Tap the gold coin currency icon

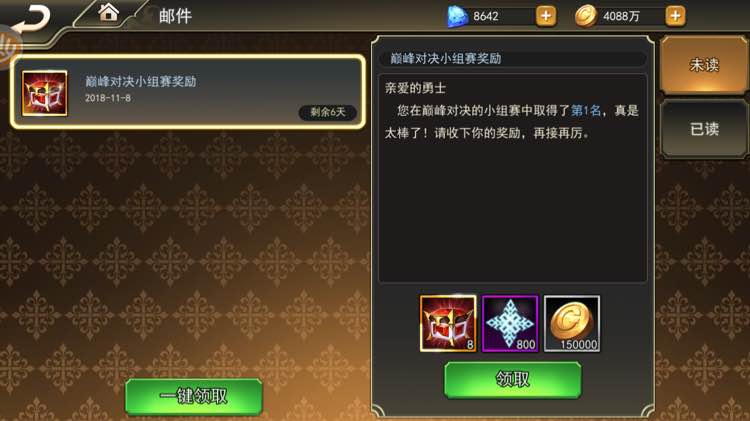pos(585,16)
